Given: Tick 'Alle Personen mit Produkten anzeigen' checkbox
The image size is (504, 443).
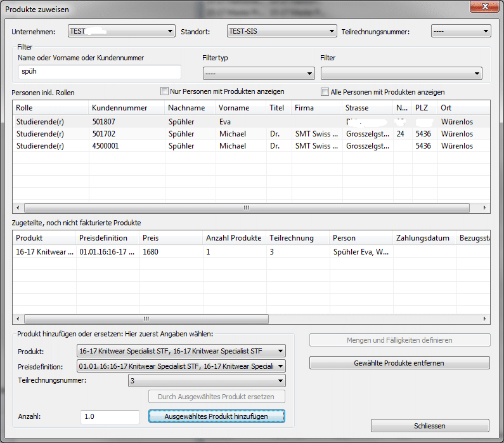Looking at the screenshot, I should (325, 91).
